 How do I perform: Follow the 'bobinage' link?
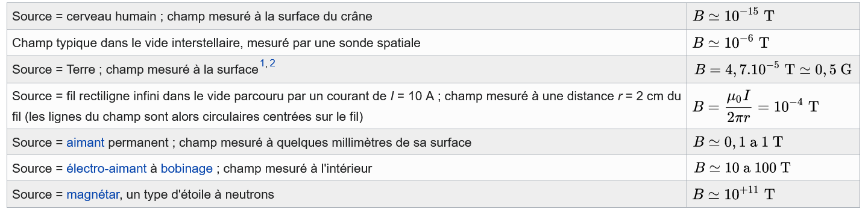coord(187,169)
